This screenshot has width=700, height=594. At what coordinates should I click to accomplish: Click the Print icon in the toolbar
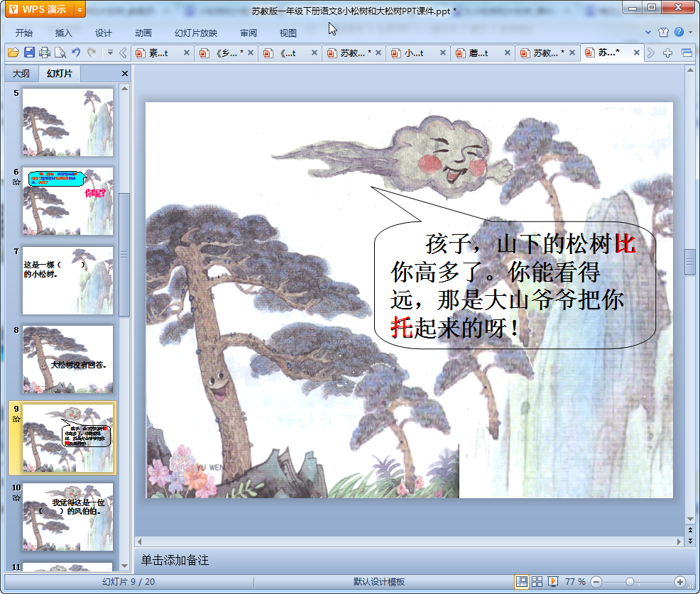[x=45, y=53]
